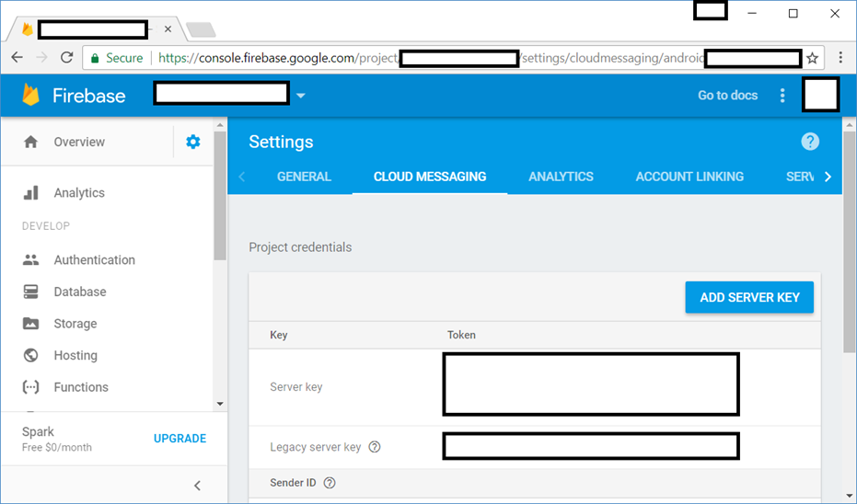This screenshot has height=504, width=857.
Task: Open Database label in sidebar
Action: [x=80, y=292]
